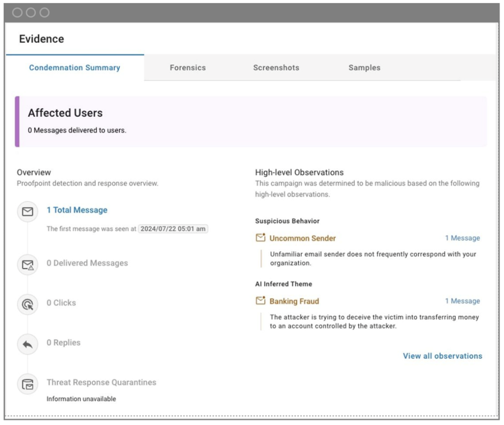Switch to the Screenshots tab
The height and width of the screenshot is (425, 504).
[x=276, y=67]
